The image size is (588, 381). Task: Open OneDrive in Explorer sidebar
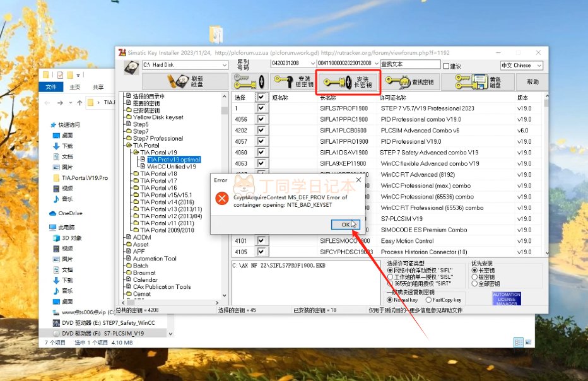pos(71,213)
